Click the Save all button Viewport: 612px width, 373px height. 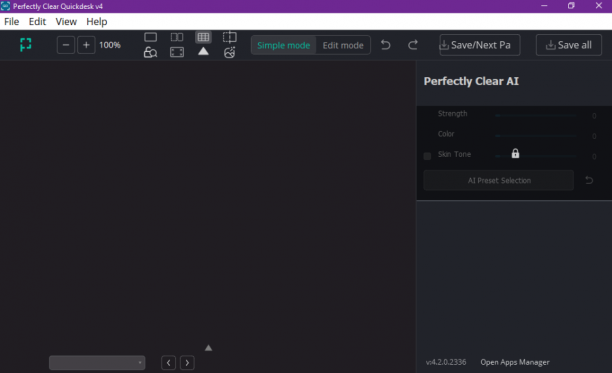pos(569,45)
